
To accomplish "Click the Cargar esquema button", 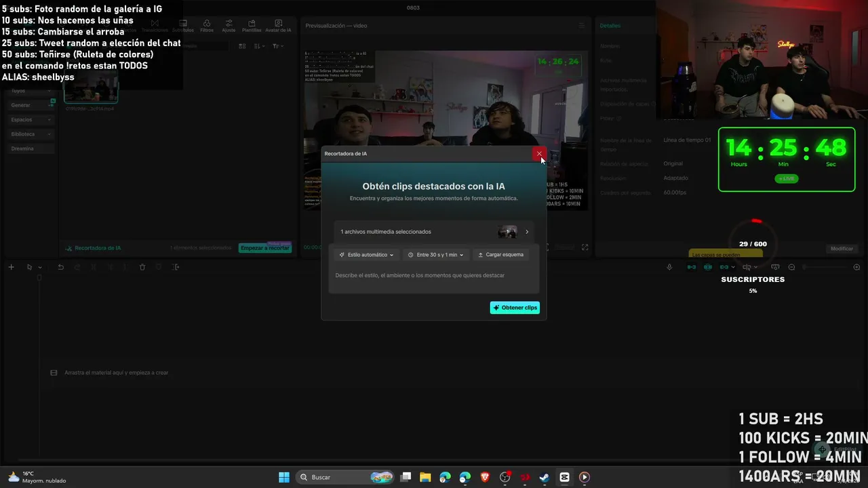I will click(501, 255).
